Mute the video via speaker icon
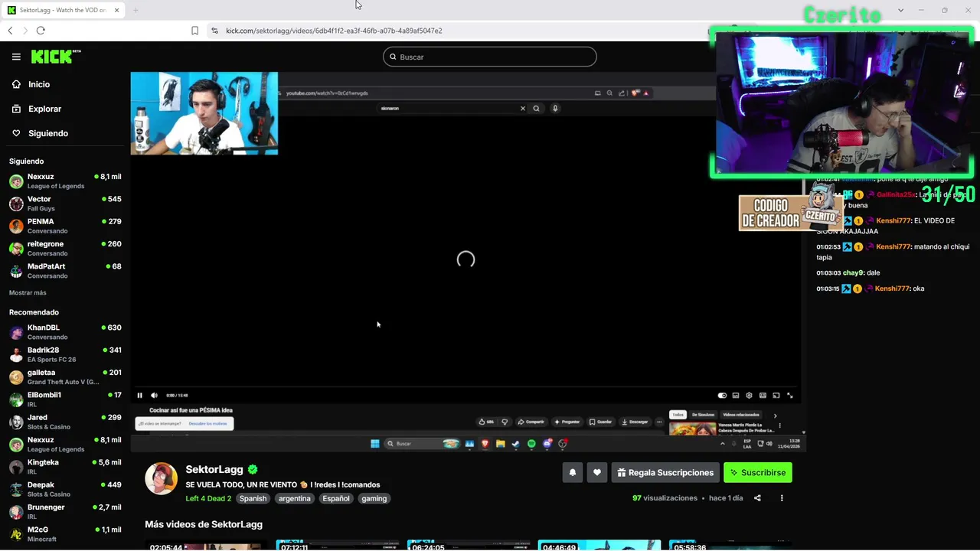The height and width of the screenshot is (551, 980). [154, 396]
